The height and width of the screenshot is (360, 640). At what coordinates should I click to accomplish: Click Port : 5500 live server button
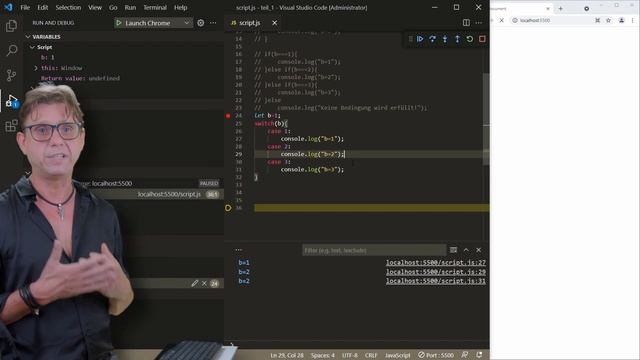coord(436,355)
